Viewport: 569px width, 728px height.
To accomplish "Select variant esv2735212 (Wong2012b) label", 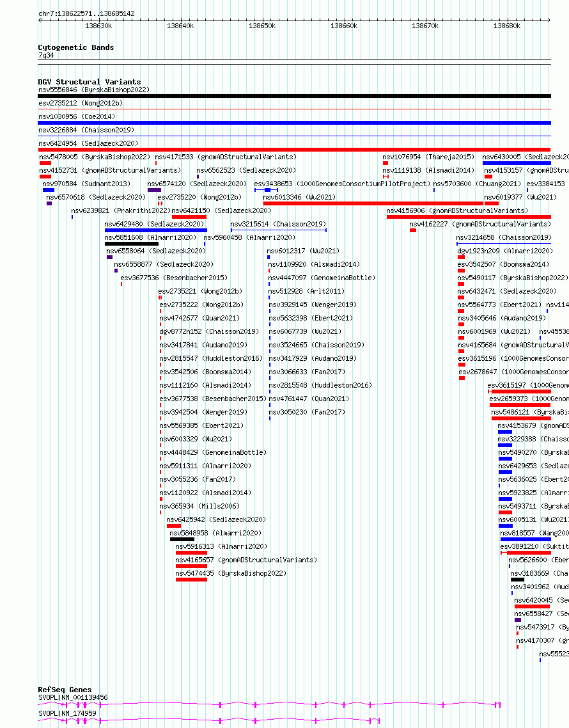I will point(81,103).
